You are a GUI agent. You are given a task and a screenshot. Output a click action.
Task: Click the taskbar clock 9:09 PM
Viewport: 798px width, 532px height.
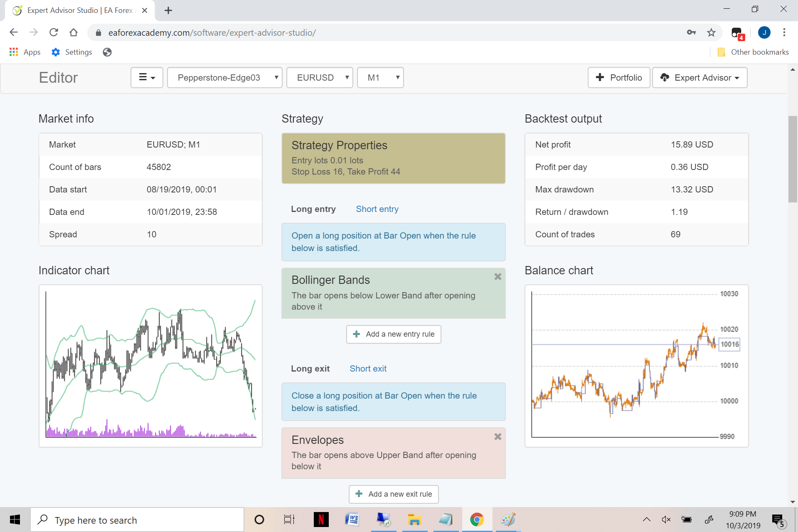pos(743,514)
